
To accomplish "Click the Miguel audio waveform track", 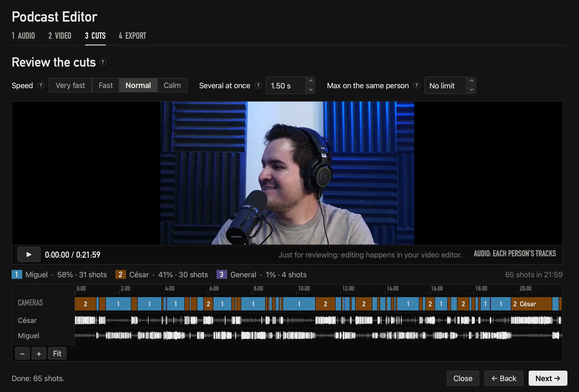I will (318, 335).
